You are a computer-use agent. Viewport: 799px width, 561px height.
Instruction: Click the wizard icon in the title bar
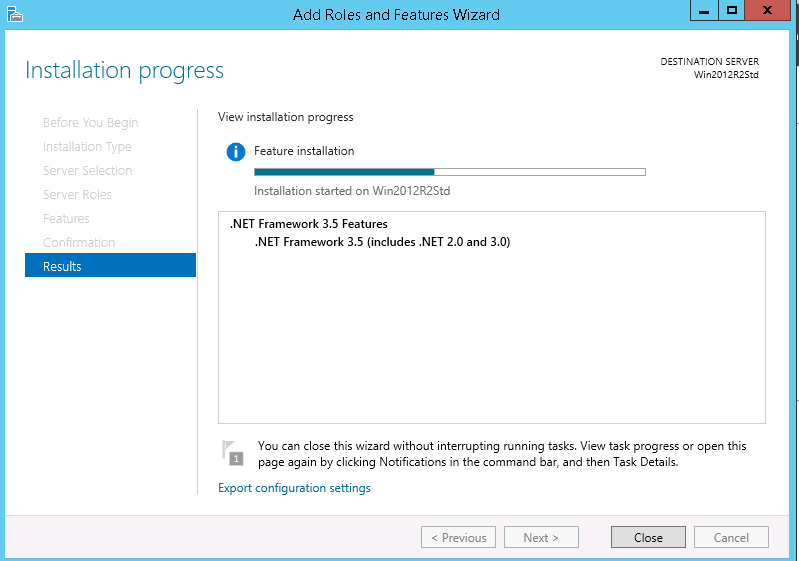pos(15,14)
